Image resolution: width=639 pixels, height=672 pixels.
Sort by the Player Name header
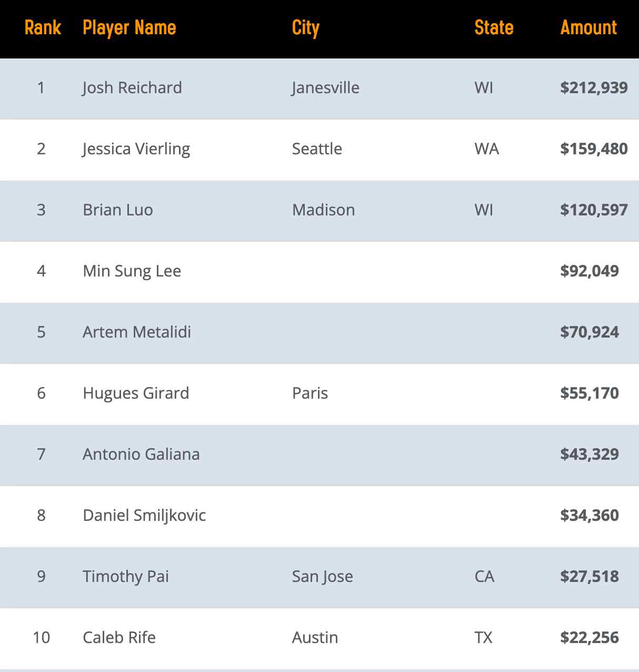pyautogui.click(x=129, y=27)
